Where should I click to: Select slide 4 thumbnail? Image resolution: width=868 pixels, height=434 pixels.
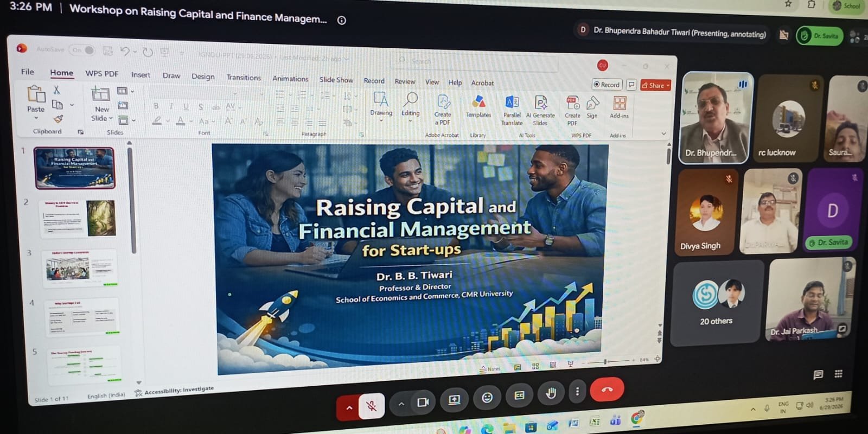click(81, 316)
